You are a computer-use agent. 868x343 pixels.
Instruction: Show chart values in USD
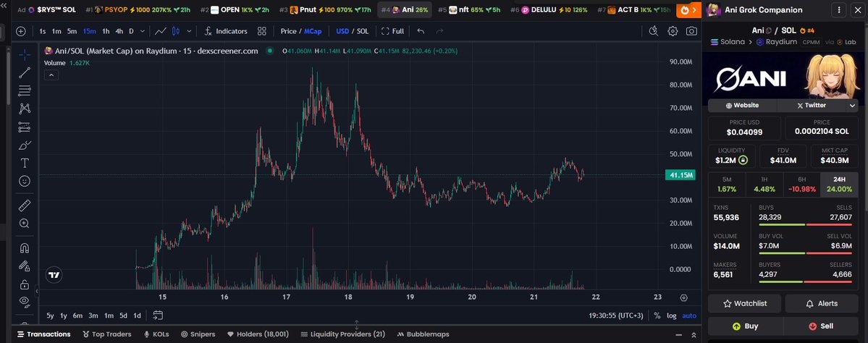[x=342, y=31]
